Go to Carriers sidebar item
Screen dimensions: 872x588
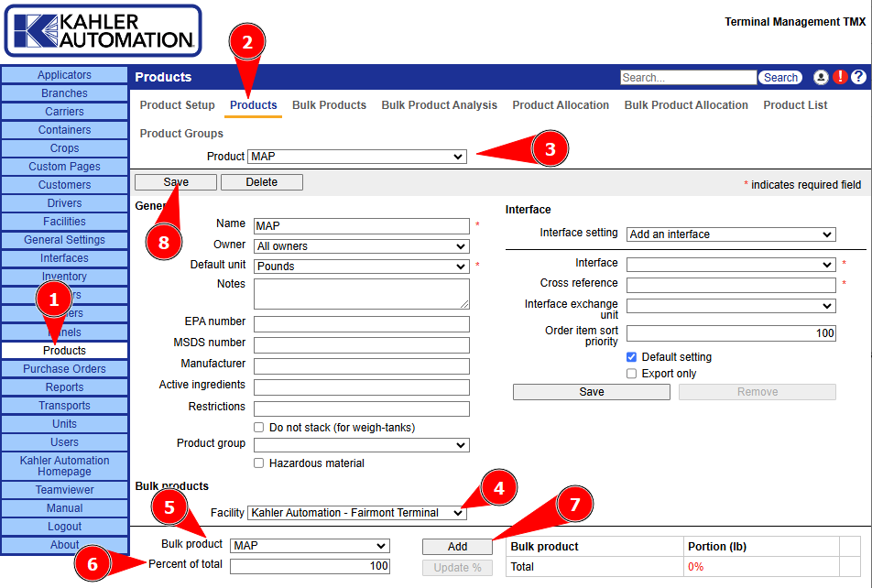click(x=64, y=111)
